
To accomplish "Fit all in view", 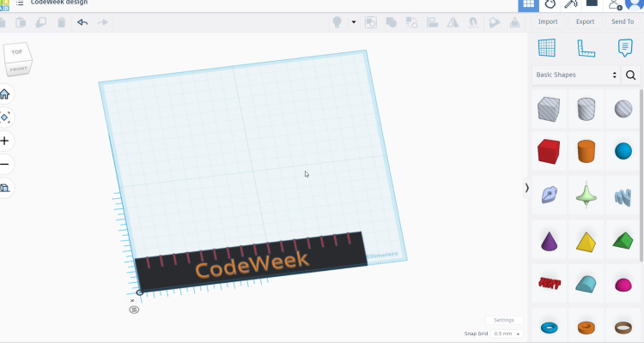I will coord(5,117).
